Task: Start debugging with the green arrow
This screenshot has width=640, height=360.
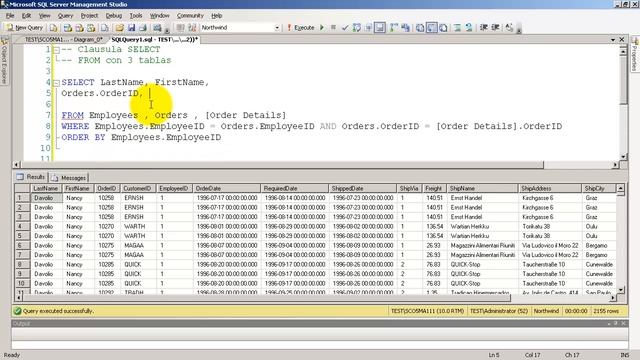Action: [x=322, y=28]
